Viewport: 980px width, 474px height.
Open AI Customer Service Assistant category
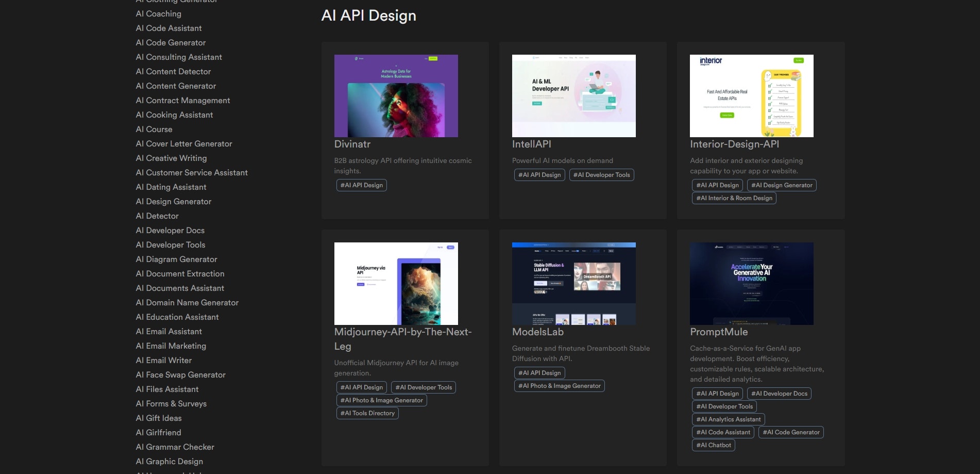tap(192, 173)
